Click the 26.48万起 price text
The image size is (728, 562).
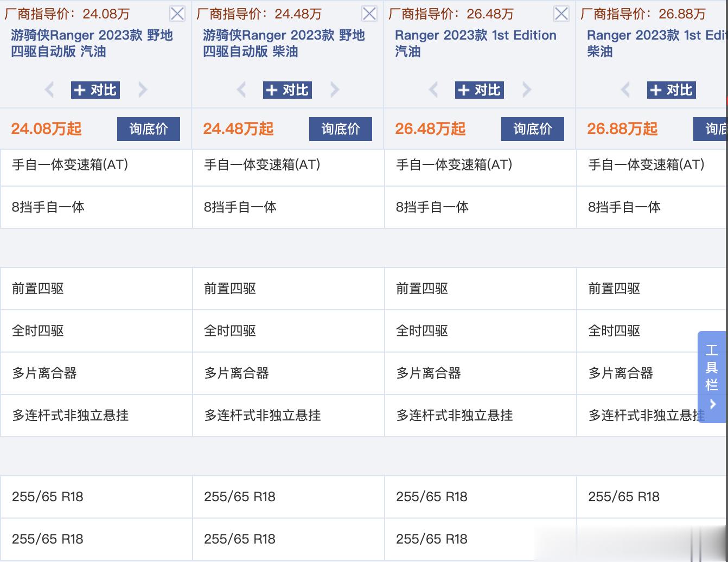click(x=430, y=129)
